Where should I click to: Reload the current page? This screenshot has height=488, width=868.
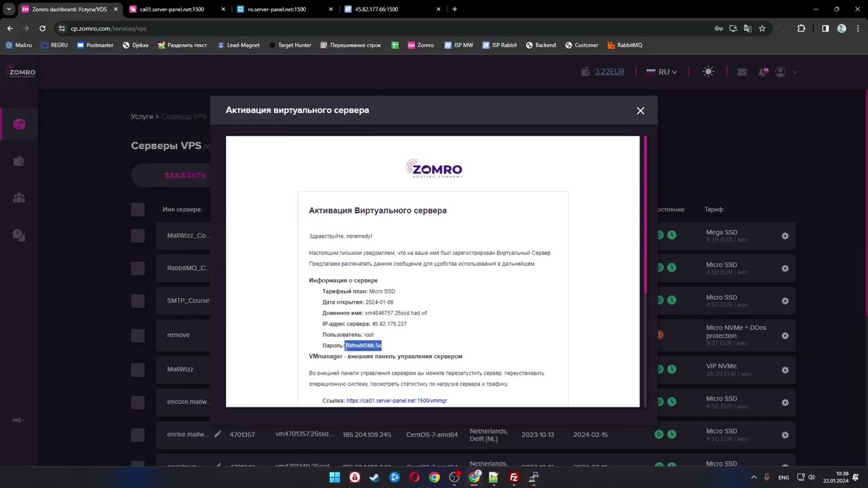click(x=42, y=28)
